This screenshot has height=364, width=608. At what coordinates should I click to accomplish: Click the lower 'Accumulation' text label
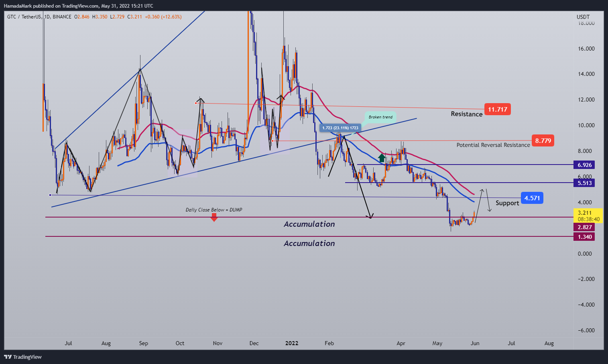coord(309,243)
